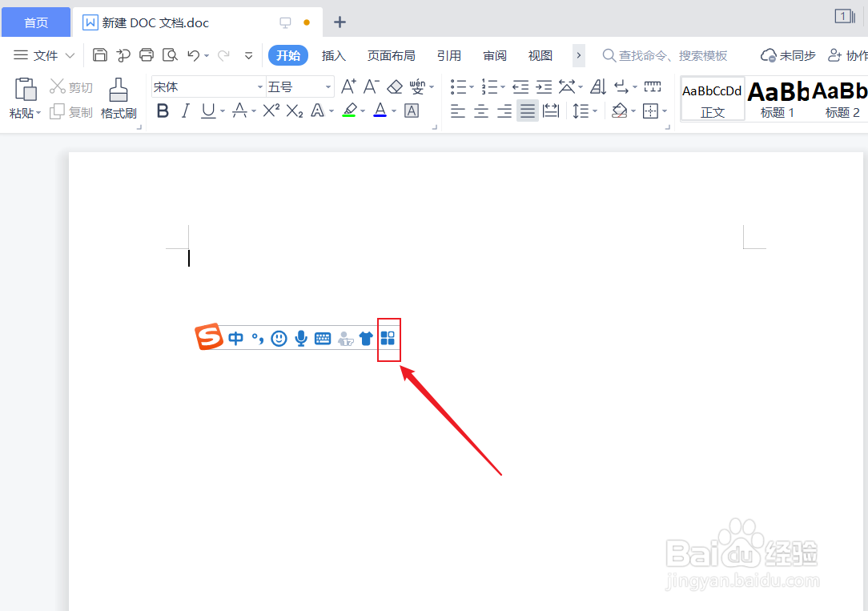Click the Save icon in quick toolbar

99,54
